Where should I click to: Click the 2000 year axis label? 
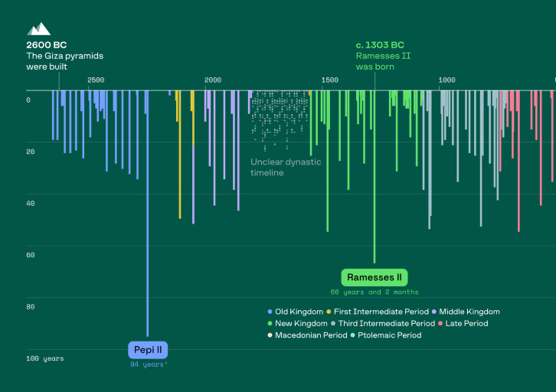(213, 80)
